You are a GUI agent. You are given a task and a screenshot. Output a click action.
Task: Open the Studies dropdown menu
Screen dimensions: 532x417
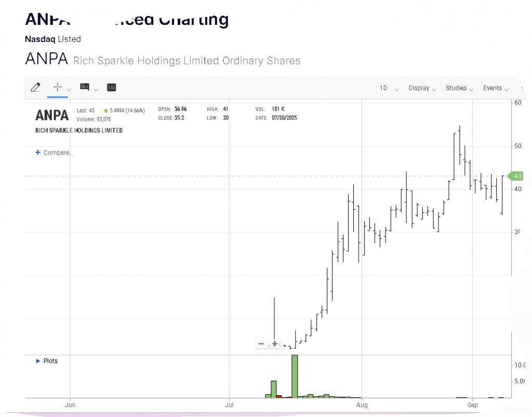tap(459, 88)
